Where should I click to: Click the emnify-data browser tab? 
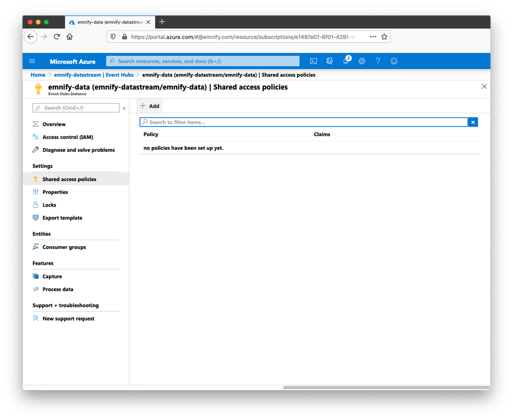(x=110, y=22)
